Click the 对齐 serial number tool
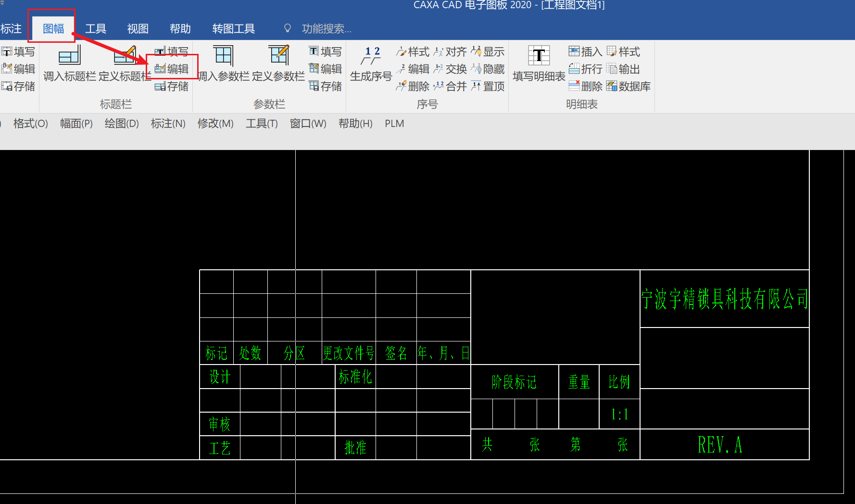This screenshot has height=504, width=855. pos(450,51)
